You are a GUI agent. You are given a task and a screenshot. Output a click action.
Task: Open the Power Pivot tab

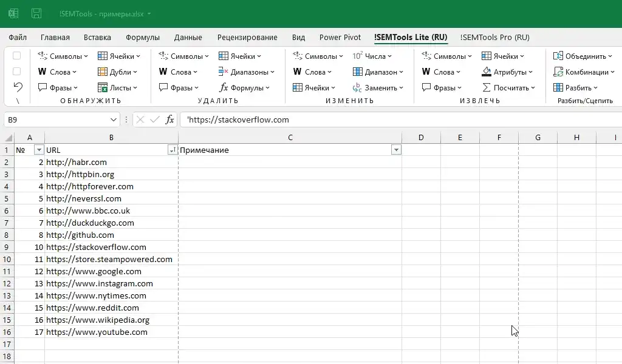coord(340,37)
